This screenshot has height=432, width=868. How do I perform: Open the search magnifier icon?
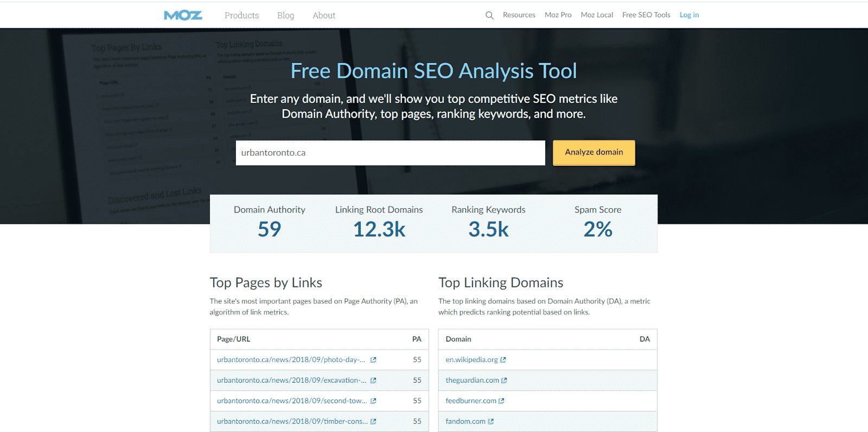click(489, 15)
